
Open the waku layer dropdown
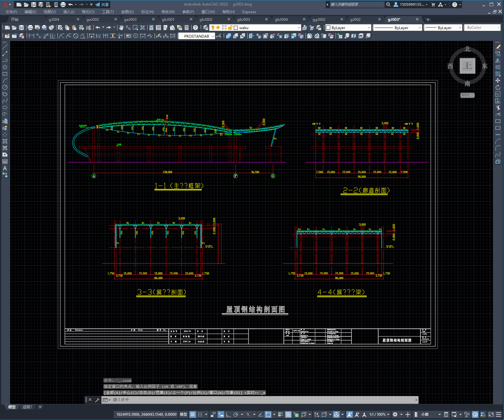pos(298,28)
